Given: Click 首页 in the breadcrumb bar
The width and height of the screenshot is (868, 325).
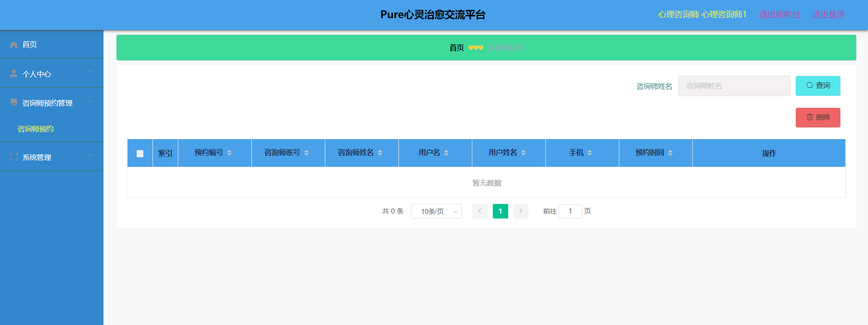Looking at the screenshot, I should pos(456,48).
